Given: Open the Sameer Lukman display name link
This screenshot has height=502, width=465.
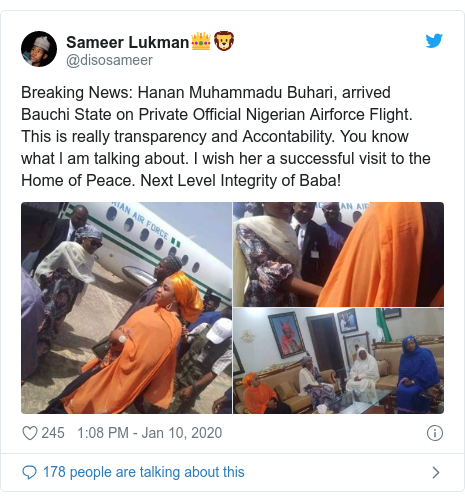Looking at the screenshot, I should (x=127, y=42).
